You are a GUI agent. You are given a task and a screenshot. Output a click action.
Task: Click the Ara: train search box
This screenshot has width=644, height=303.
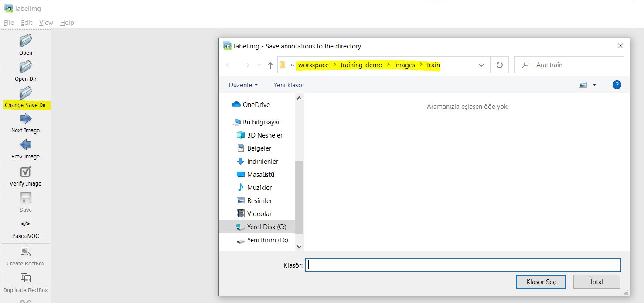569,65
